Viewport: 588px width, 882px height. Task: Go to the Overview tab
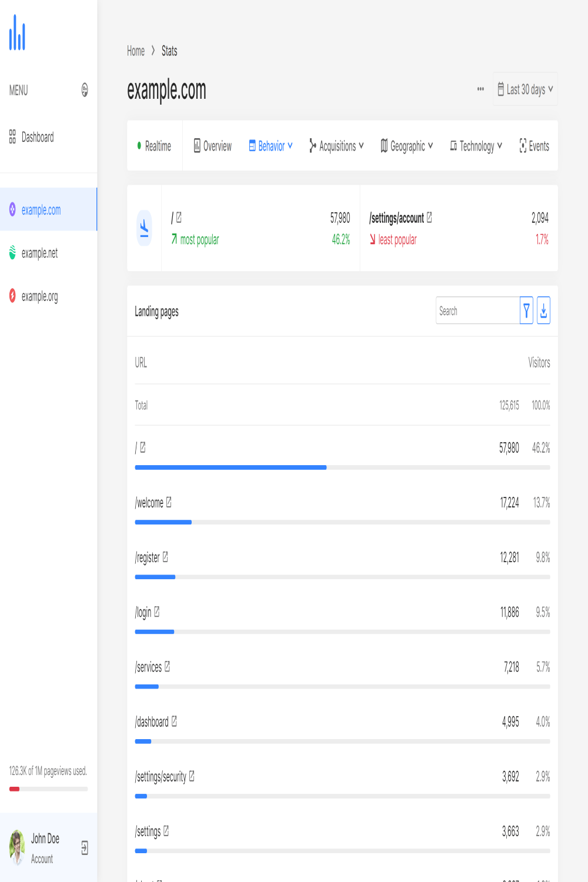click(213, 146)
